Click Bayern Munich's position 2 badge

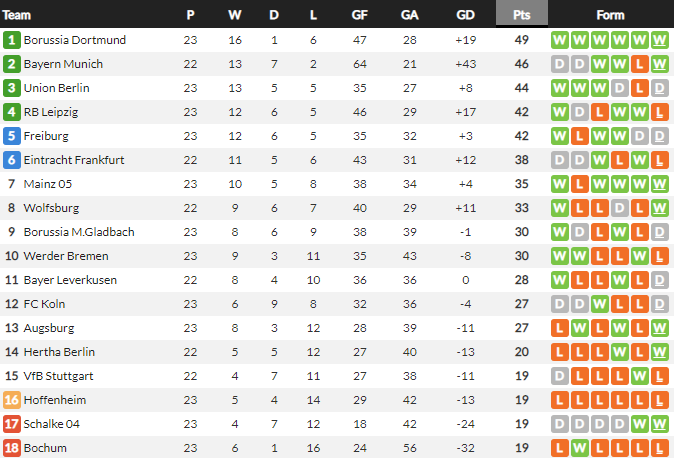12,64
